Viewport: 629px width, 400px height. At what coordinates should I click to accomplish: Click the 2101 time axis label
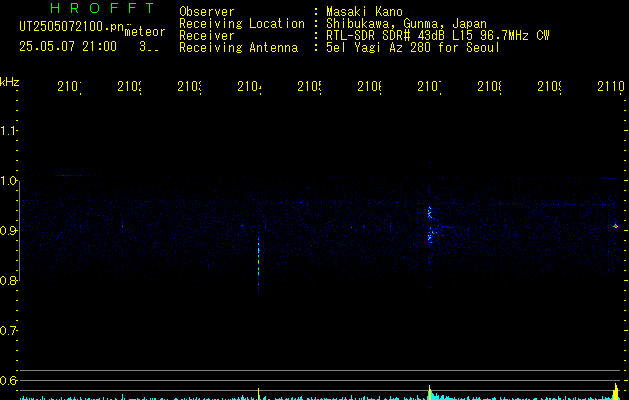click(69, 86)
